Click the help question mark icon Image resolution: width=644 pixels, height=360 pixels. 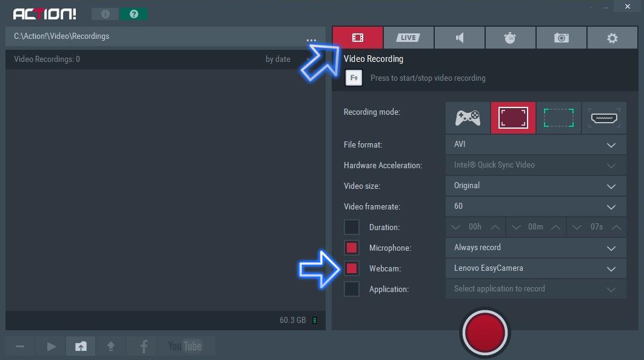coord(134,14)
